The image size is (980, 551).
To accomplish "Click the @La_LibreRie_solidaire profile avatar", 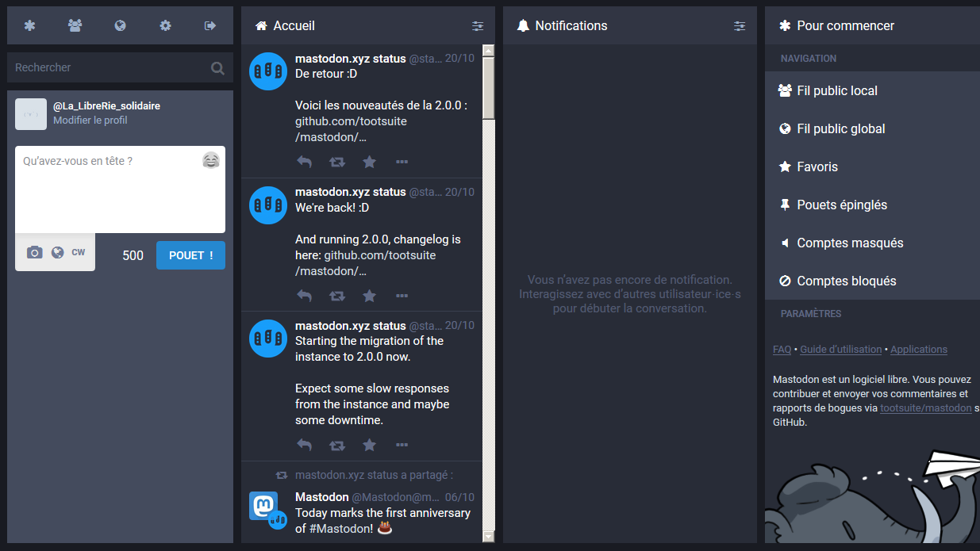I will tap(31, 114).
